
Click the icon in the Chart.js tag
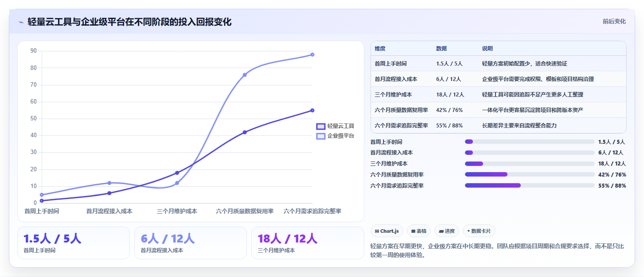click(377, 231)
